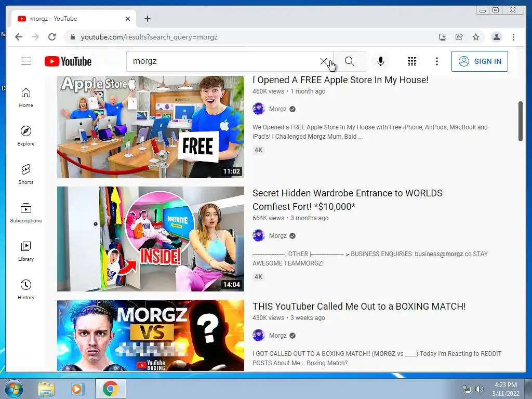Open the Chrome three-dot menu
The height and width of the screenshot is (399, 532).
pyautogui.click(x=514, y=37)
